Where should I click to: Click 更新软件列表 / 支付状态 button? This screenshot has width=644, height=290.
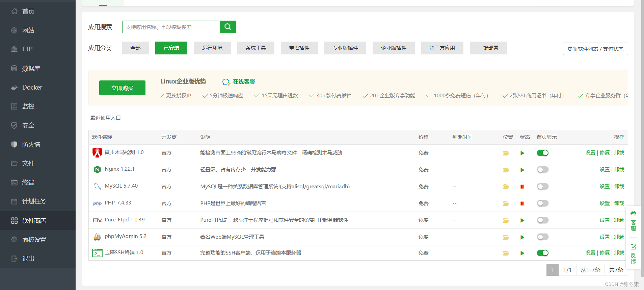tap(595, 49)
